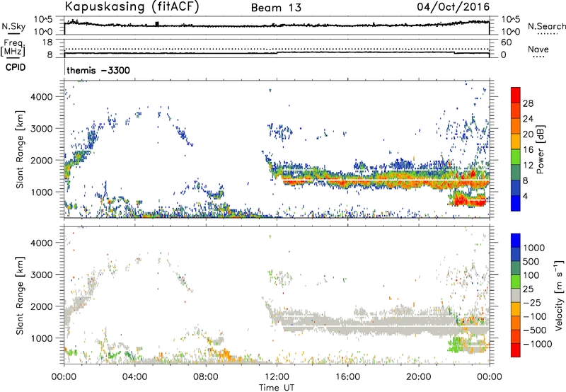The width and height of the screenshot is (566, 392).
Task: Click the date 04/Oct/2016
Action: tap(454, 7)
